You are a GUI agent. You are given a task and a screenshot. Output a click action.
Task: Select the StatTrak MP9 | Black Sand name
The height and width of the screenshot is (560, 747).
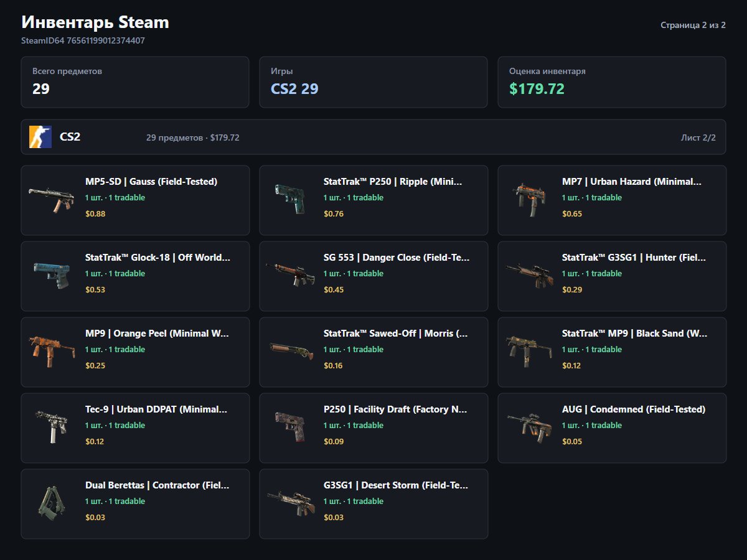click(634, 334)
